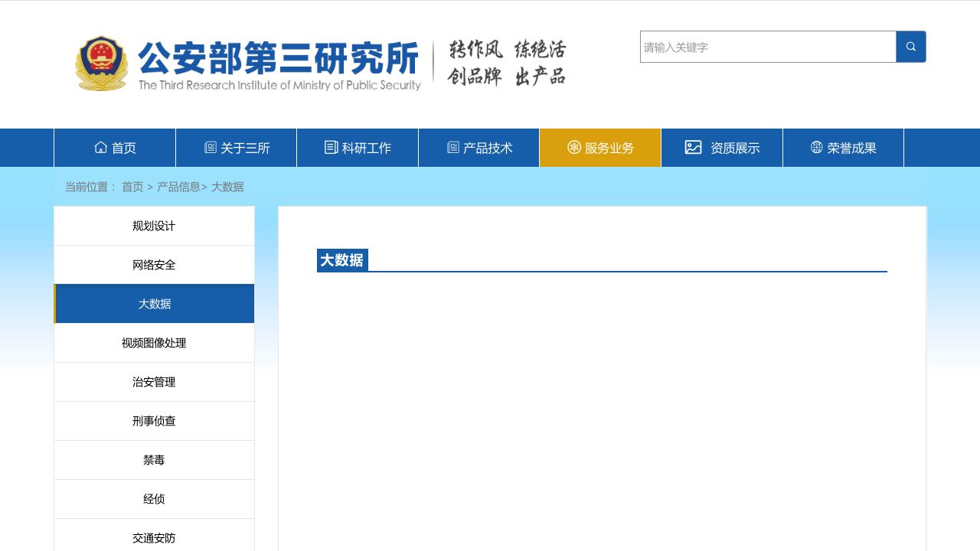Screen dimensions: 980x551
Task: Click the icon beside 产品技术
Action: 453,148
